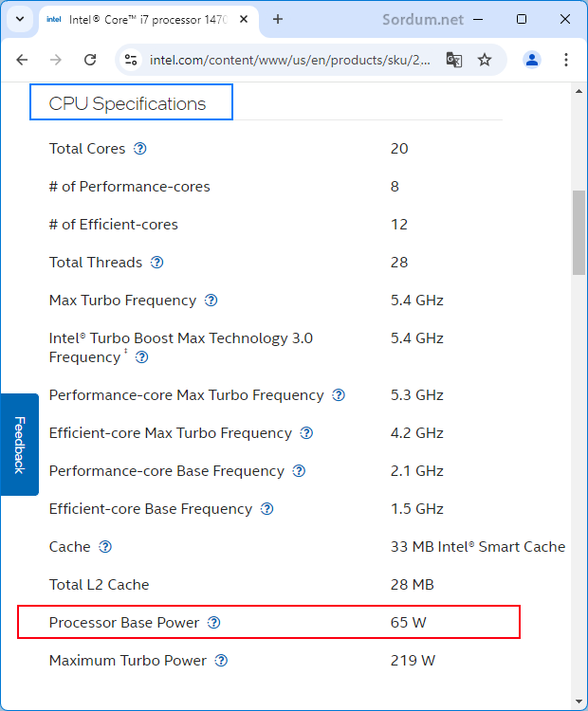Bookmark this page with the star icon
Viewport: 588px width, 711px height.
click(x=485, y=60)
